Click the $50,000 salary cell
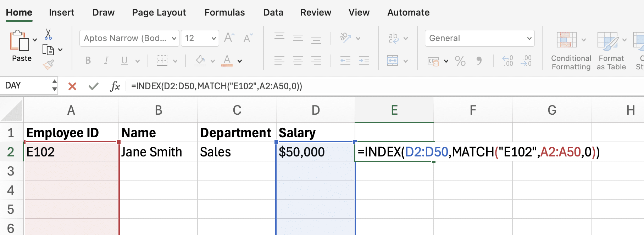 [x=316, y=152]
